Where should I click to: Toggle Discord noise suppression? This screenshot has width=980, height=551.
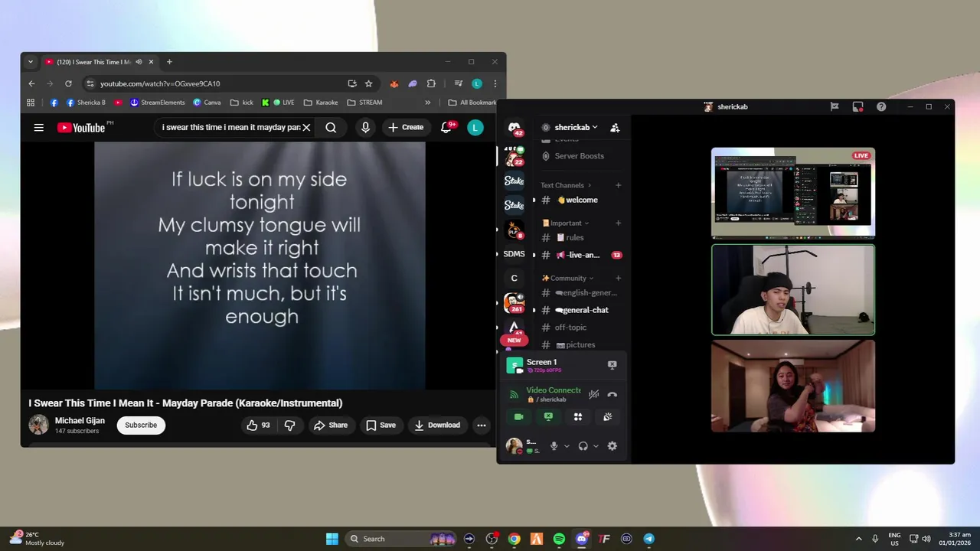pos(594,394)
